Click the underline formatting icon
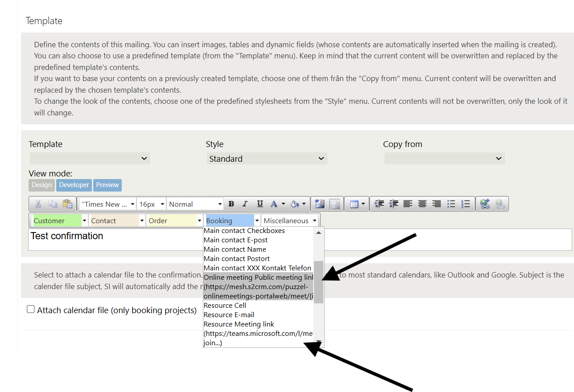 pos(260,204)
